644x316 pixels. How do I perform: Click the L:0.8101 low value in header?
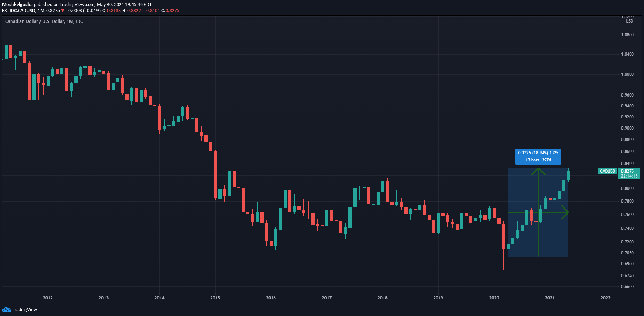tap(151, 11)
